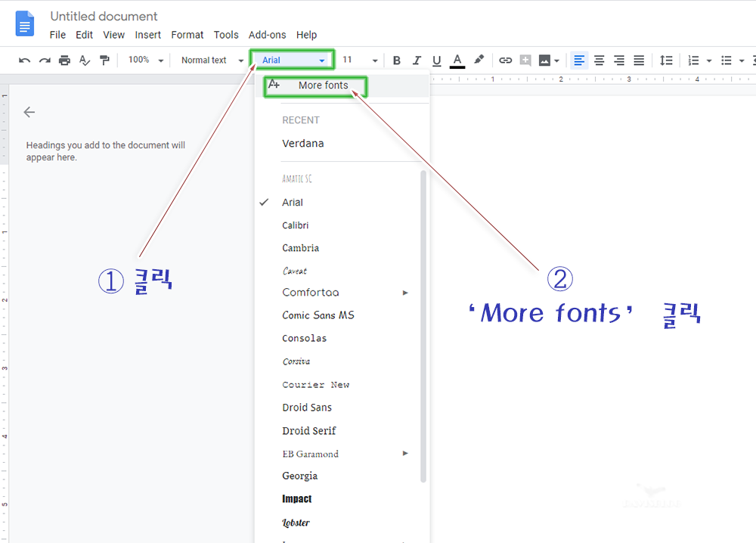
Task: Toggle bold formatting
Action: [x=396, y=61]
